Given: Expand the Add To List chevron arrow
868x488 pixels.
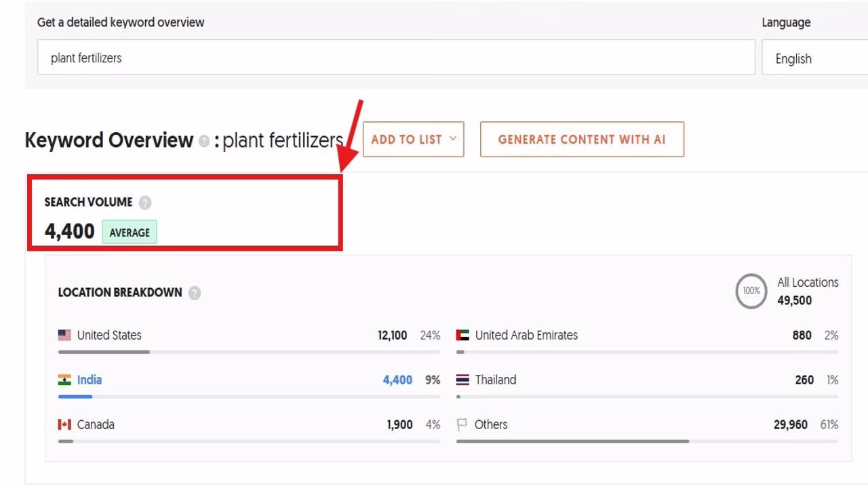Looking at the screenshot, I should pyautogui.click(x=453, y=140).
